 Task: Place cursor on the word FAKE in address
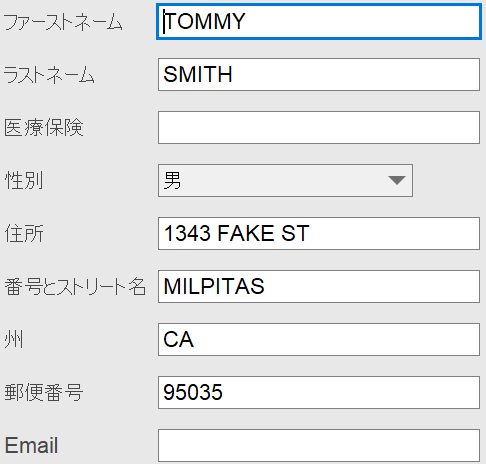pos(246,233)
